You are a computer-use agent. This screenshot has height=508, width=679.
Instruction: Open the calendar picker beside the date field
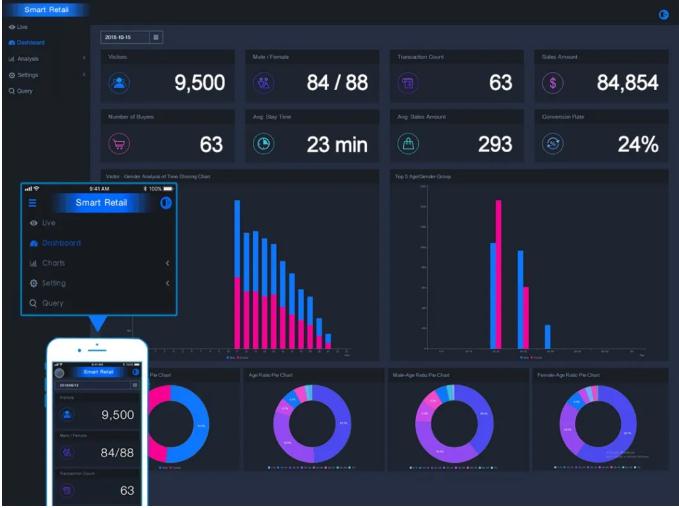coord(157,37)
